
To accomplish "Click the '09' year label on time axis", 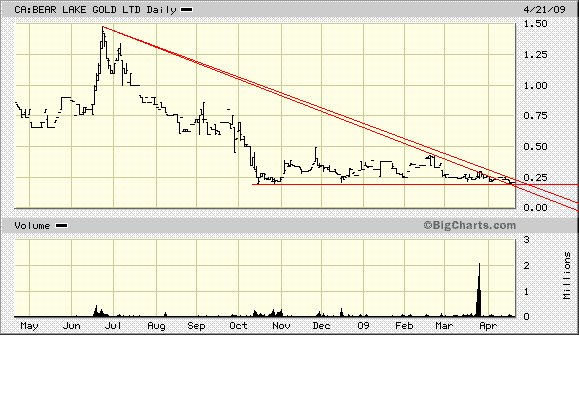I will click(x=363, y=326).
